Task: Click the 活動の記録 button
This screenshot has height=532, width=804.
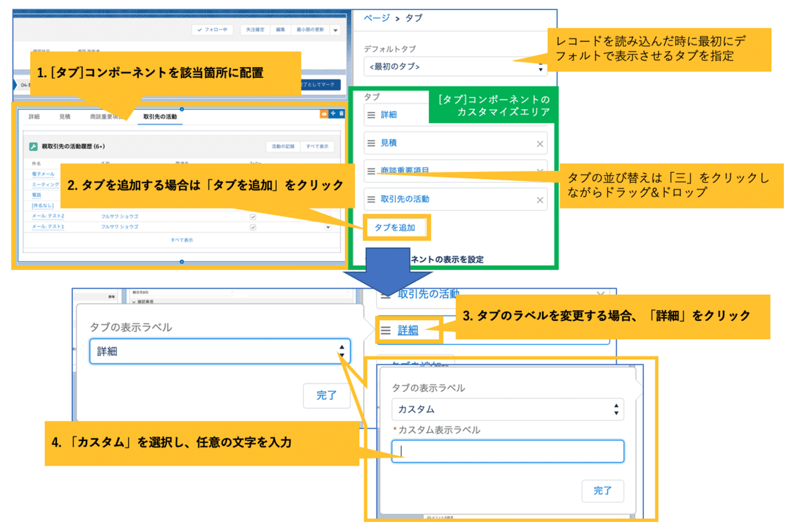Action: (283, 146)
